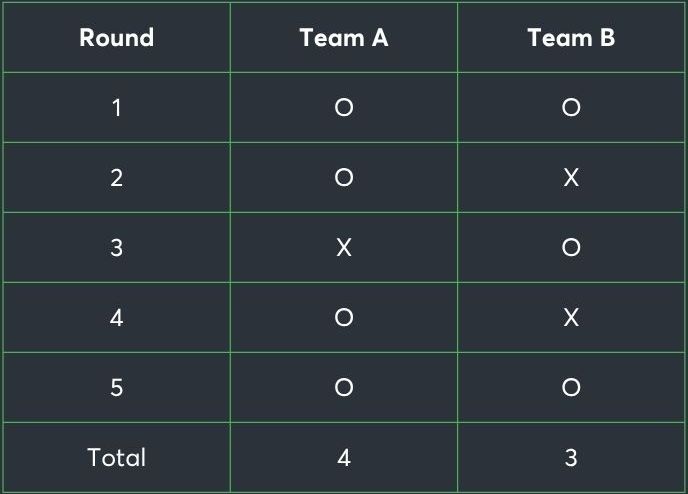Click the Round column header
The width and height of the screenshot is (688, 494).
click(116, 38)
